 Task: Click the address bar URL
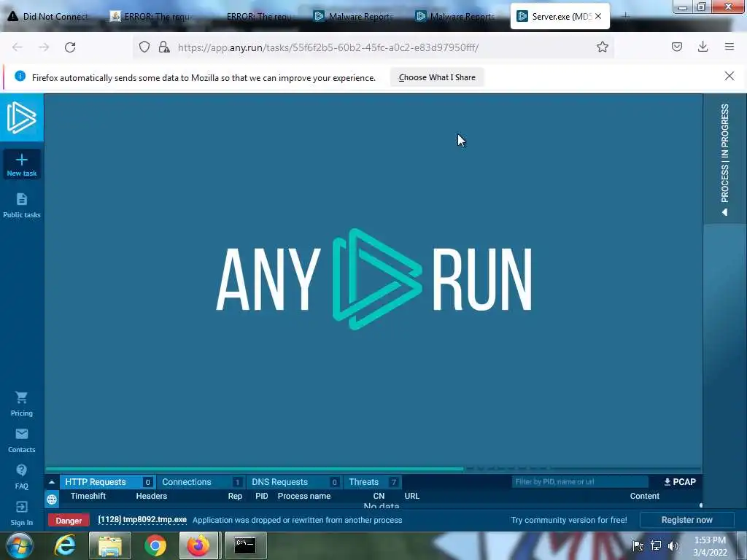[x=328, y=47]
